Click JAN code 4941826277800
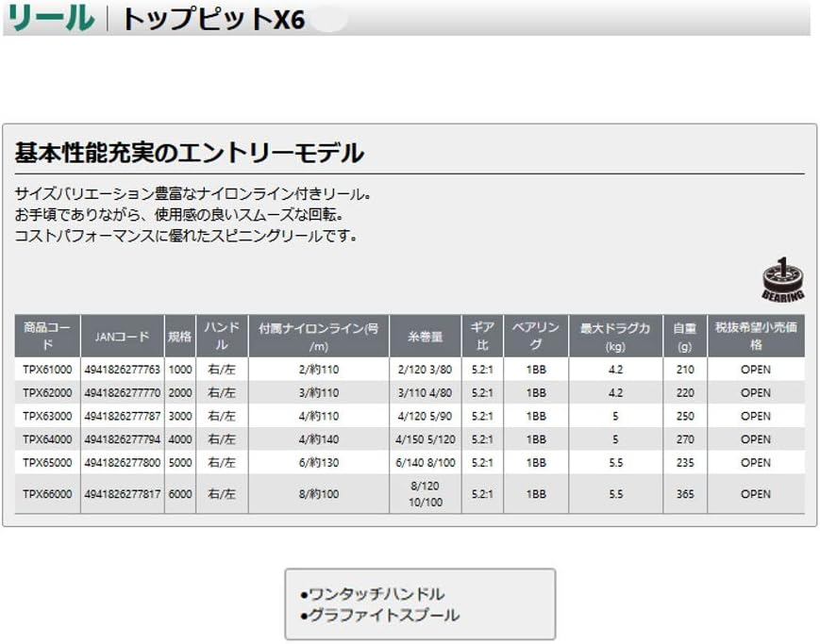Screen dimensions: 820x644 point(122,463)
